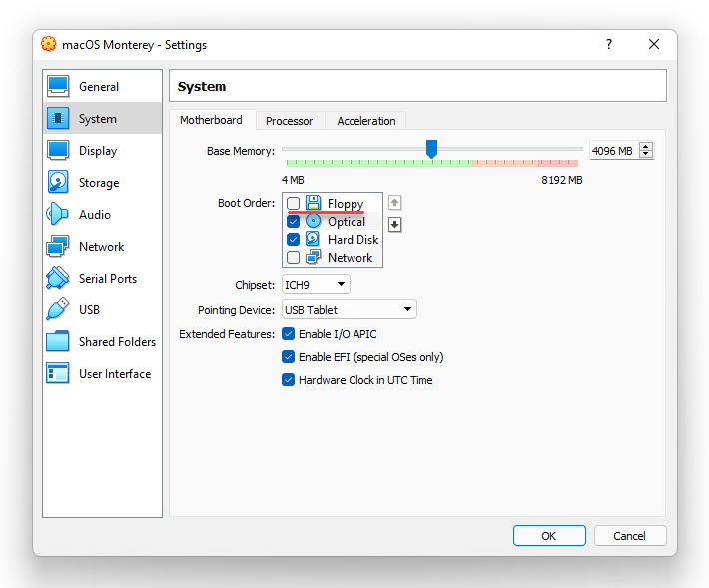Enable Floppy in boot order
This screenshot has width=709, height=588.
click(293, 203)
